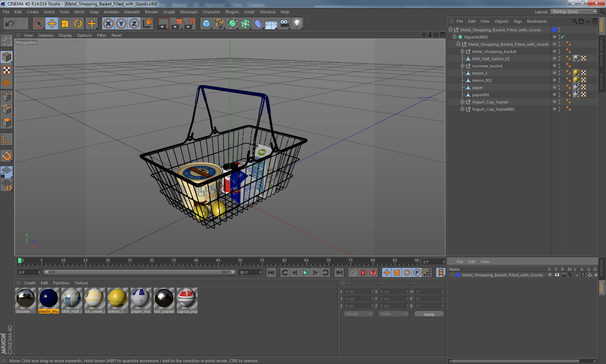Open the HyperNURBS generator icon

pyautogui.click(x=233, y=24)
